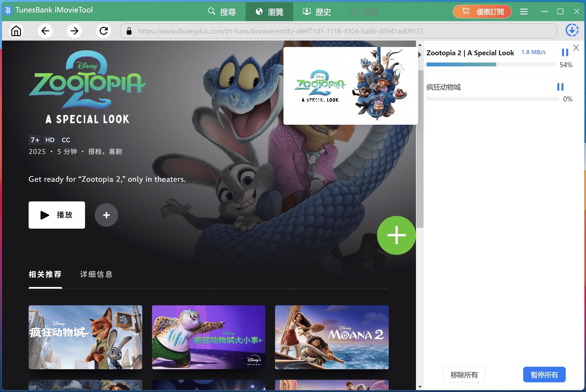The height and width of the screenshot is (392, 586).
Task: Open the 搜尋 search panel
Action: coord(222,11)
